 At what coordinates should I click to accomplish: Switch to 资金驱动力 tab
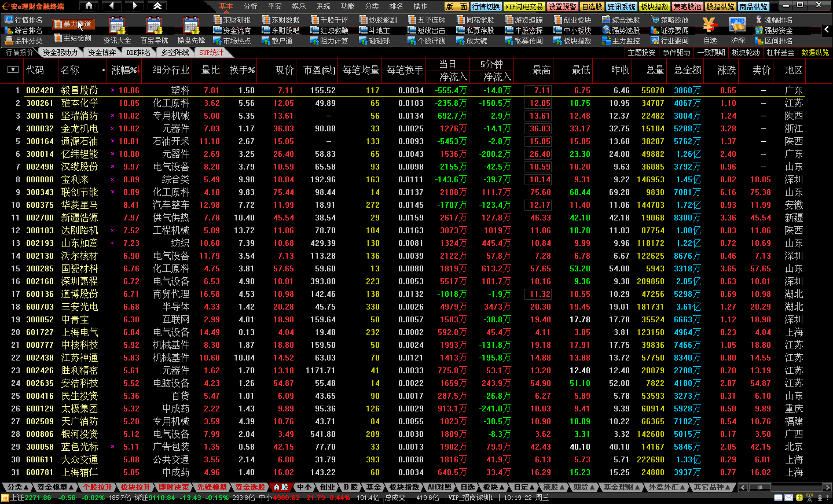click(60, 52)
